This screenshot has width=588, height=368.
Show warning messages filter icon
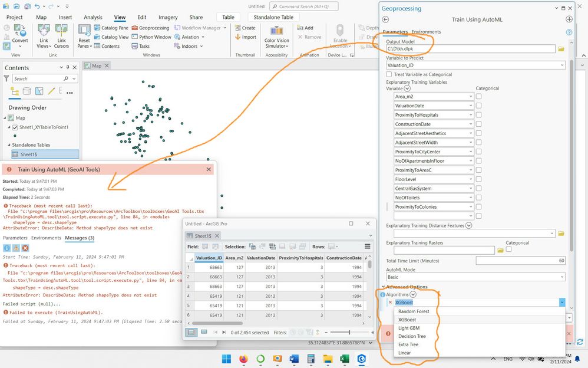tap(16, 248)
